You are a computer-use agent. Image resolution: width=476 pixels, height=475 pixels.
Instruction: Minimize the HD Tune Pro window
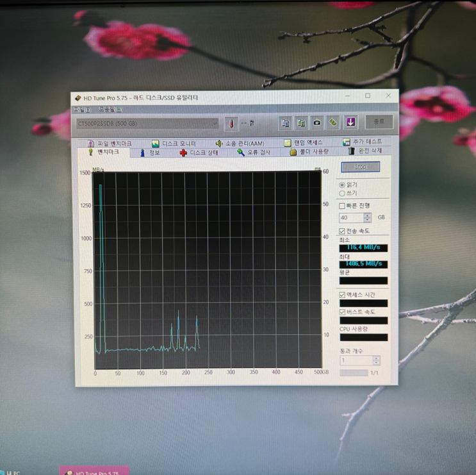tap(348, 96)
